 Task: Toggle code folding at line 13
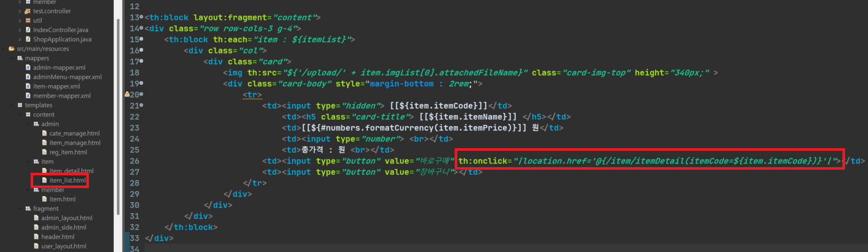click(x=142, y=17)
